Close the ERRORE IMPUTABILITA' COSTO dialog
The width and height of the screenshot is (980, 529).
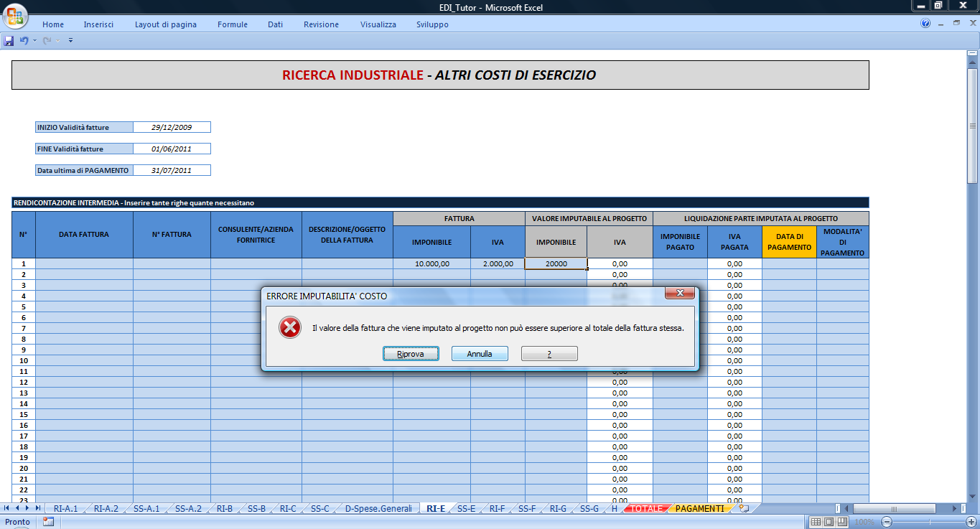[679, 293]
